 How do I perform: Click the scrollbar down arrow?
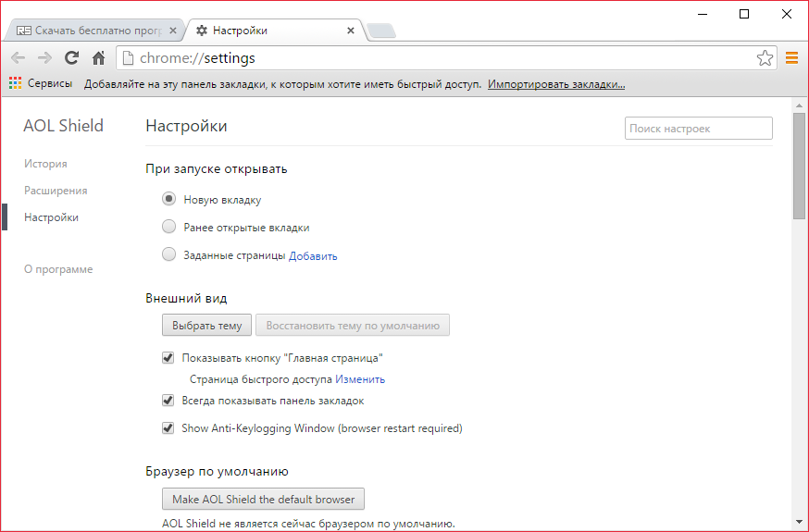click(799, 523)
